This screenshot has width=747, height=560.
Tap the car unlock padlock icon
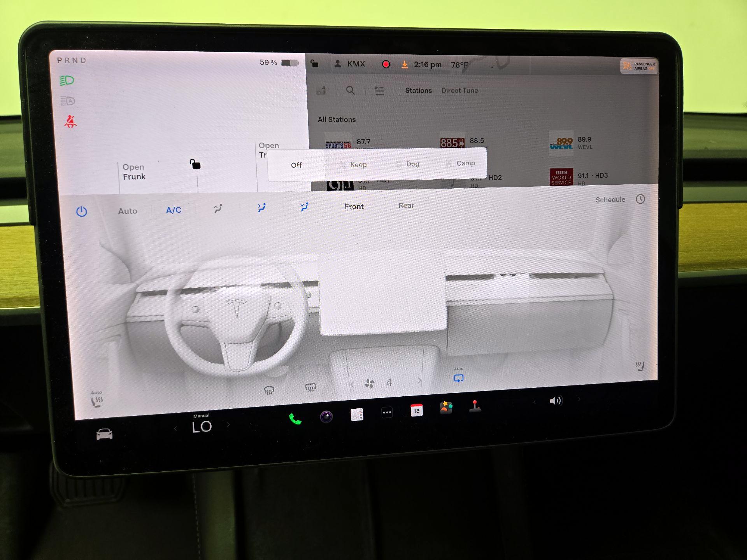(x=195, y=164)
